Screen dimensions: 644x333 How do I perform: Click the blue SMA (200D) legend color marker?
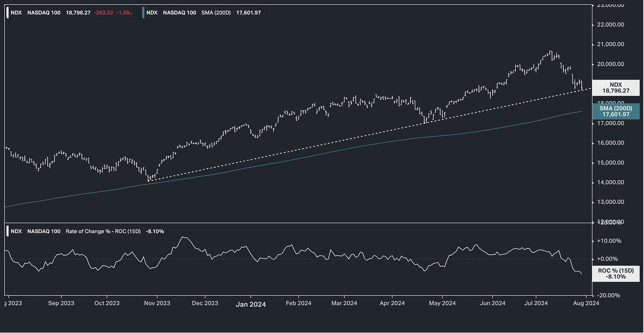click(x=144, y=13)
